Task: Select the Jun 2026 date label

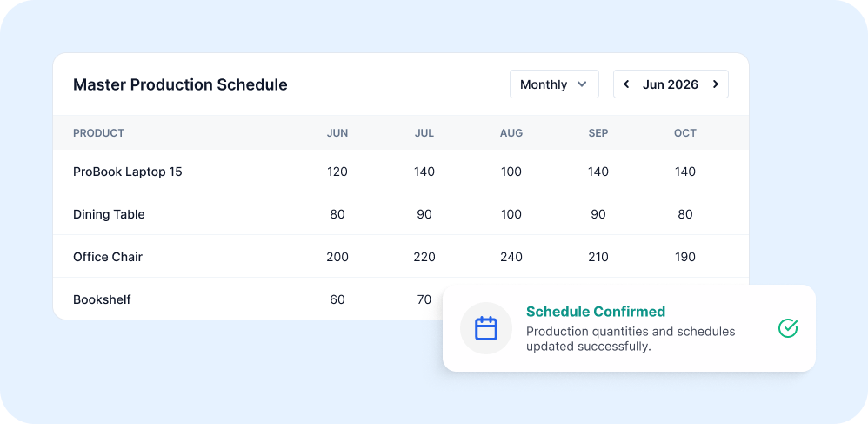Action: point(671,84)
